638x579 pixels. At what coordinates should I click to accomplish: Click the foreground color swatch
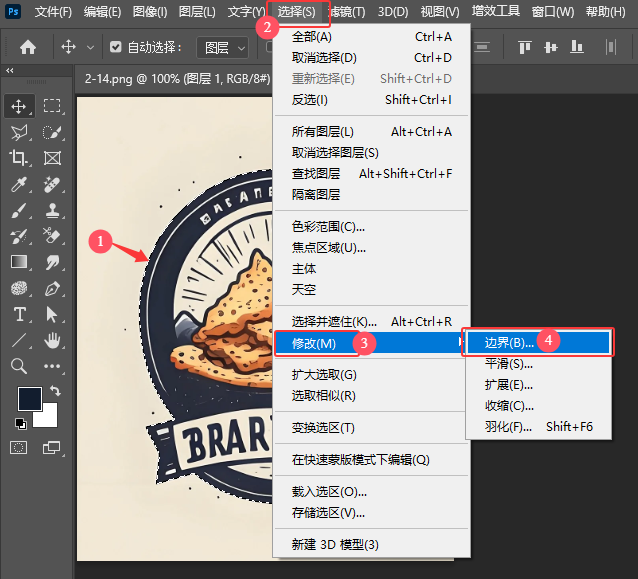[x=28, y=398]
